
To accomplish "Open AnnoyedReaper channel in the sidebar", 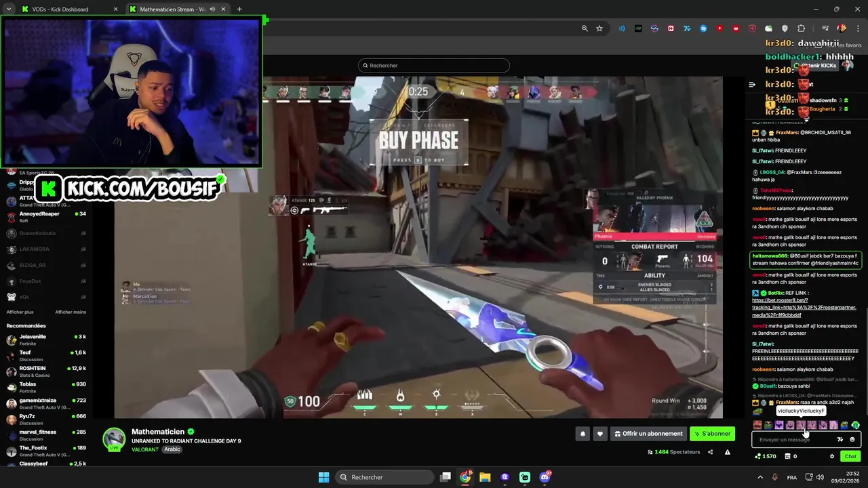I will tap(46, 217).
